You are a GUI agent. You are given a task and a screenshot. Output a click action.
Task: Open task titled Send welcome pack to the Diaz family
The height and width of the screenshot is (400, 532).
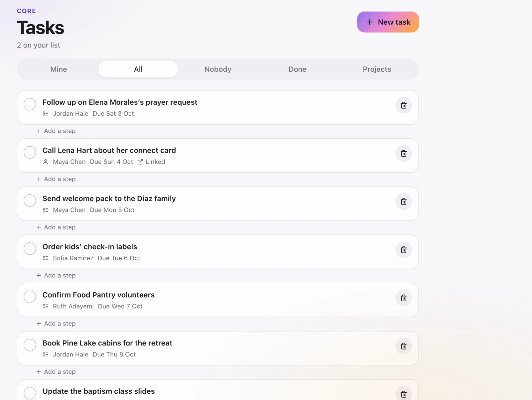[x=109, y=199]
